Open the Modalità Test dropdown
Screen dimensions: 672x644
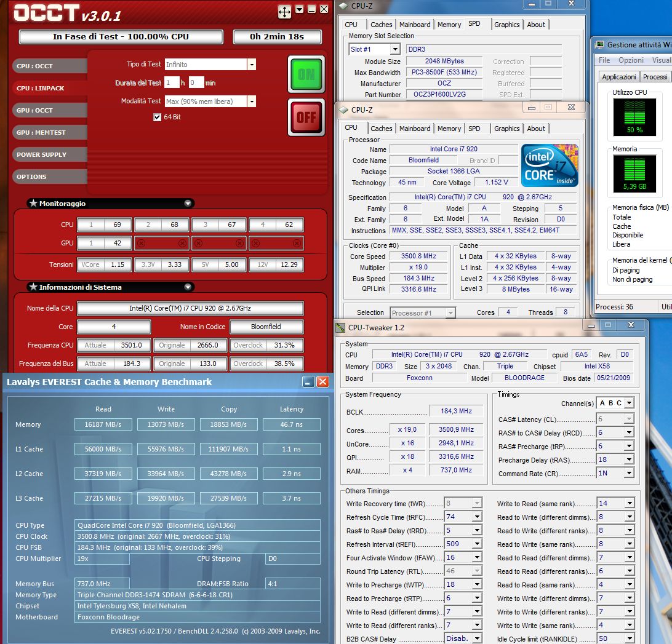[x=252, y=101]
